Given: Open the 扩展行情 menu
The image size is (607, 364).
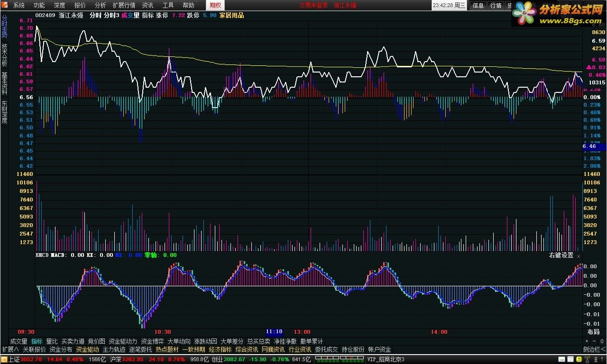Looking at the screenshot, I should [x=124, y=6].
